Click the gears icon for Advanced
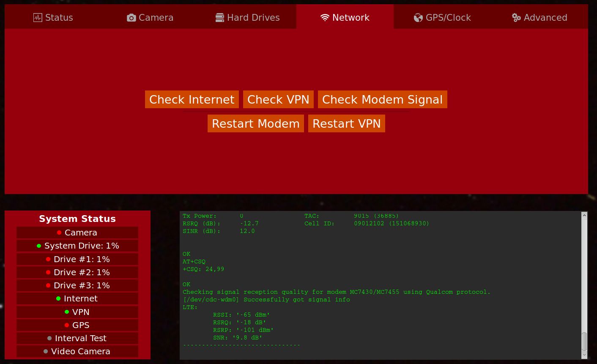 tap(516, 18)
